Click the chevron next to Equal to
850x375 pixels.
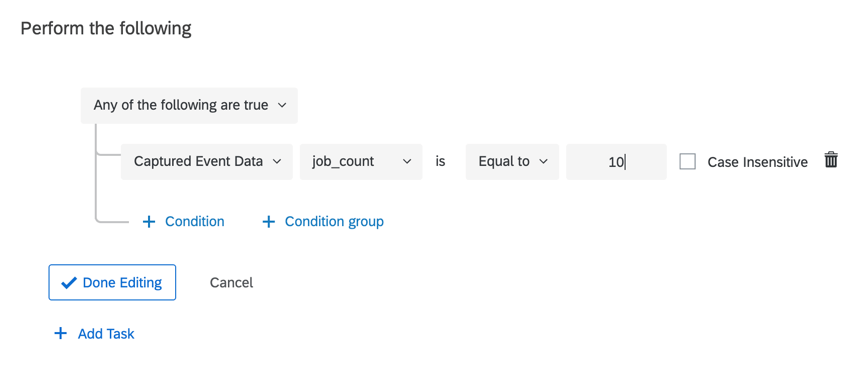click(544, 161)
